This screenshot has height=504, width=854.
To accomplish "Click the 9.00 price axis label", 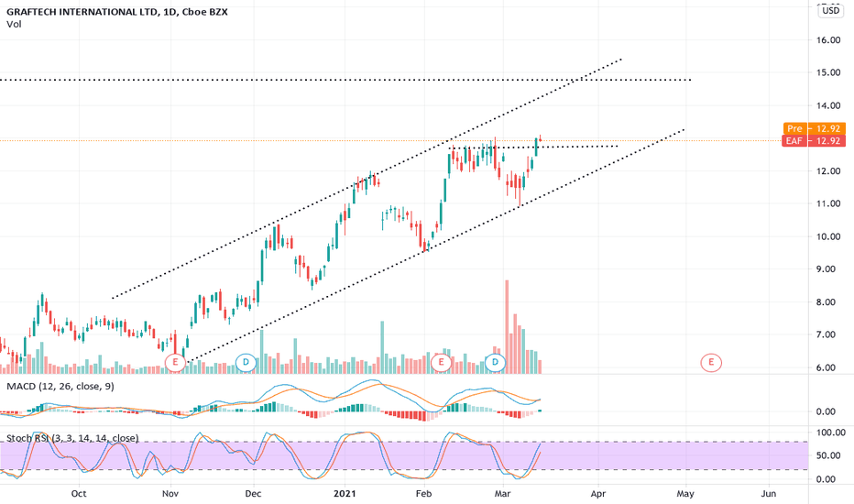I will coord(825,269).
